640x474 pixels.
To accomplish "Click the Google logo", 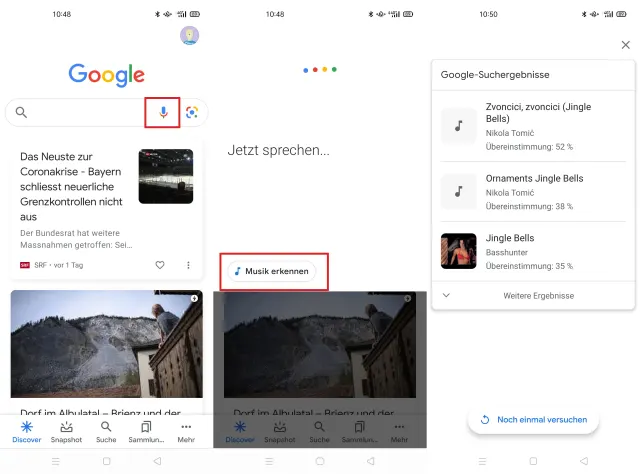I will [107, 75].
